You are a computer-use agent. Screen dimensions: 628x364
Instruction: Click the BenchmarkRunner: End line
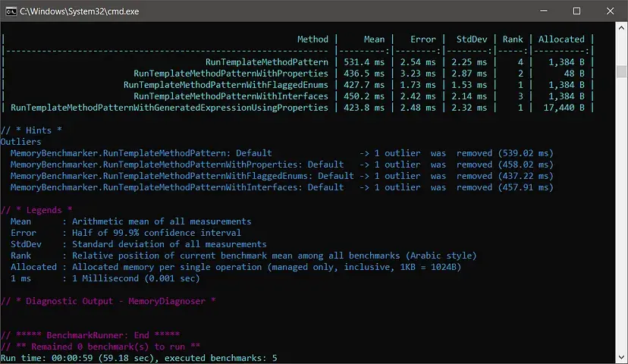click(x=90, y=335)
